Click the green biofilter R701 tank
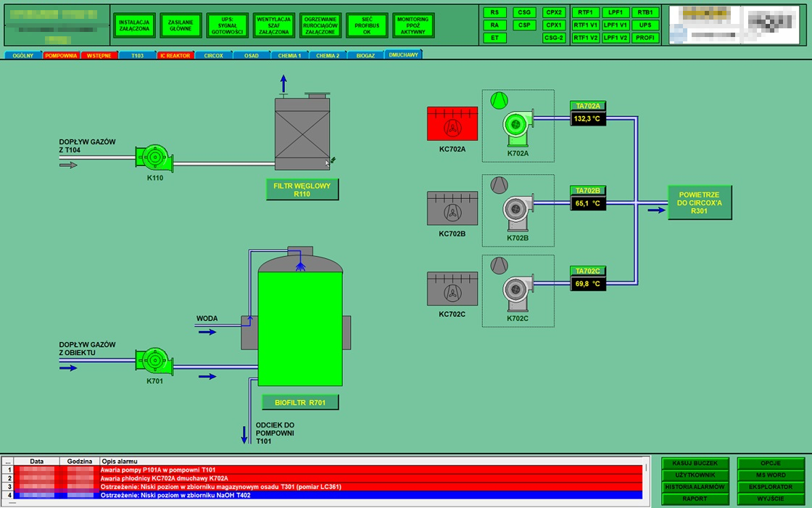The width and height of the screenshot is (812, 508). coord(300,329)
